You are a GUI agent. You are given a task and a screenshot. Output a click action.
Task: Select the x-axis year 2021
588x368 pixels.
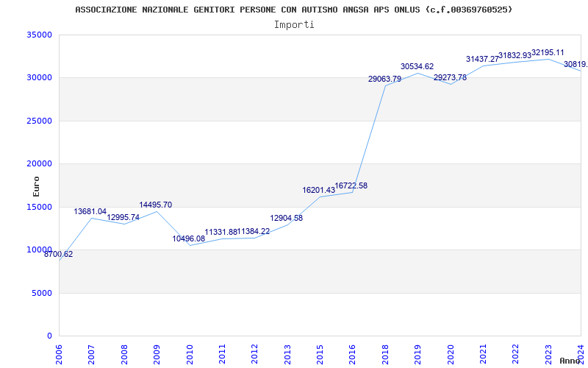point(484,354)
